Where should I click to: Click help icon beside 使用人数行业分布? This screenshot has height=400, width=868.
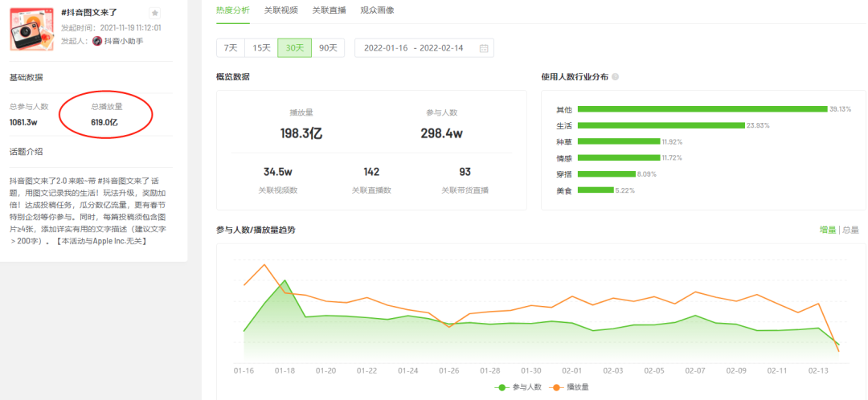click(616, 77)
